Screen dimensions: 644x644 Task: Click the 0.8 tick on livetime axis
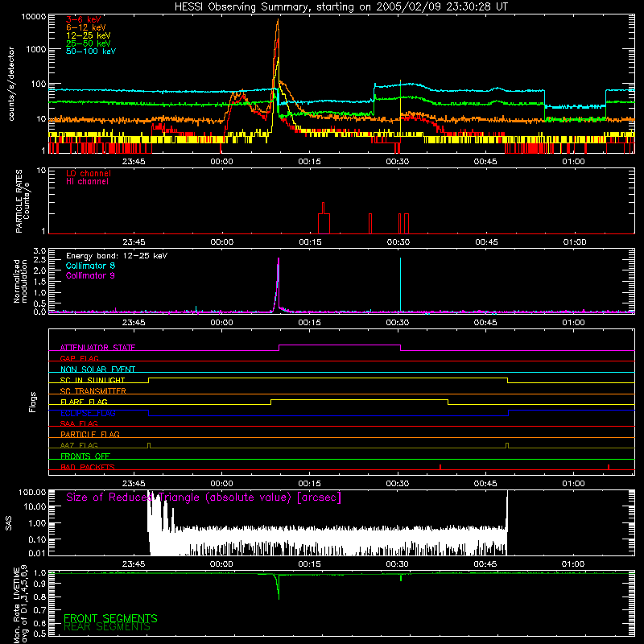39,597
